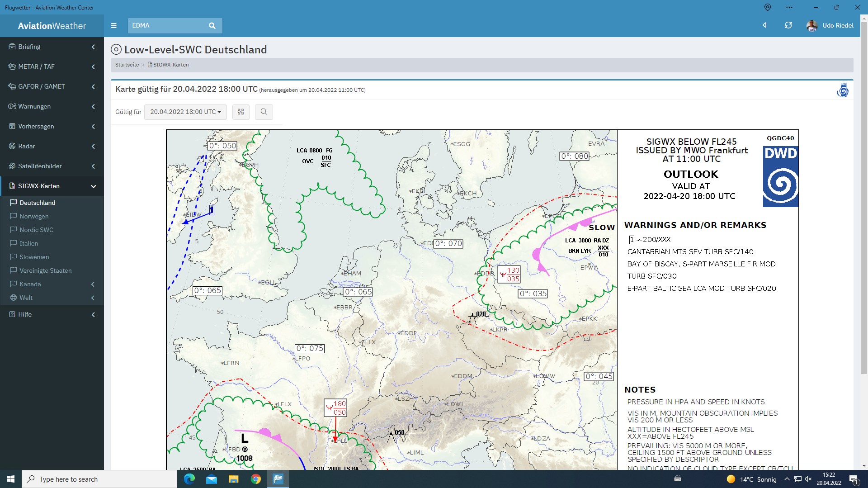
Task: Open Microsoft Edge from taskbar
Action: point(189,479)
